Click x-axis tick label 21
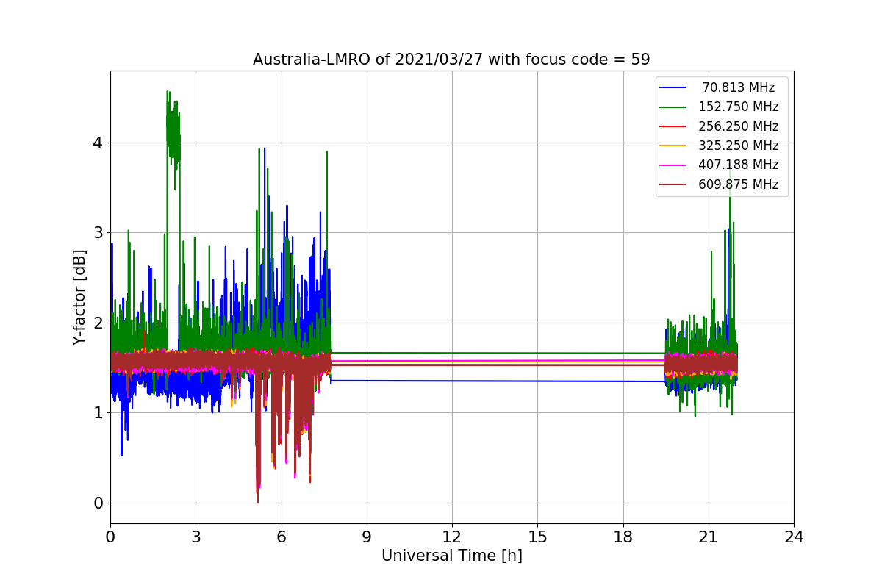 click(x=708, y=537)
